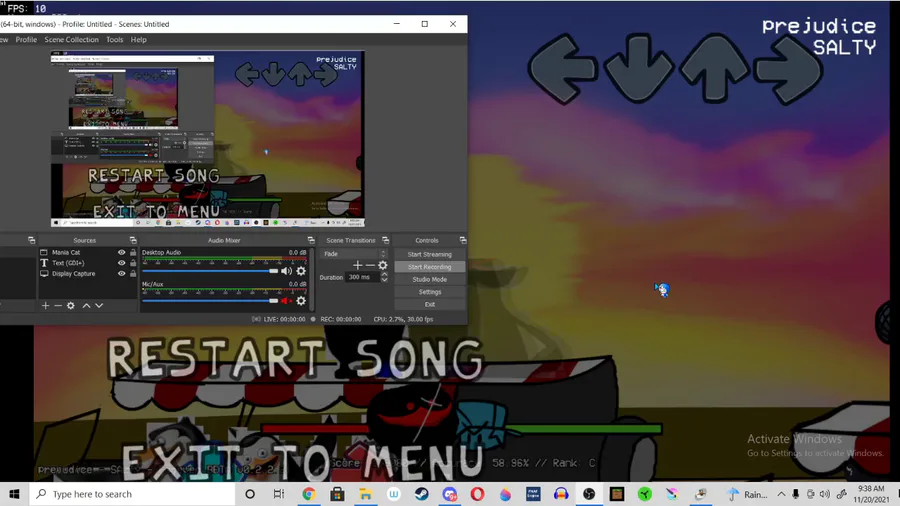Click the Windows Start button
The image size is (900, 506).
pos(14,494)
